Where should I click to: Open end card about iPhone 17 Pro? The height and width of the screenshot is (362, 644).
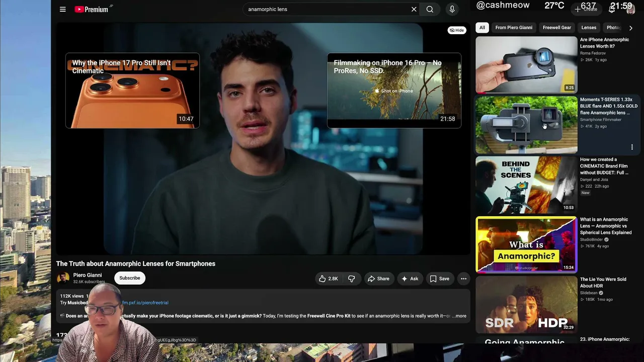coord(132,90)
